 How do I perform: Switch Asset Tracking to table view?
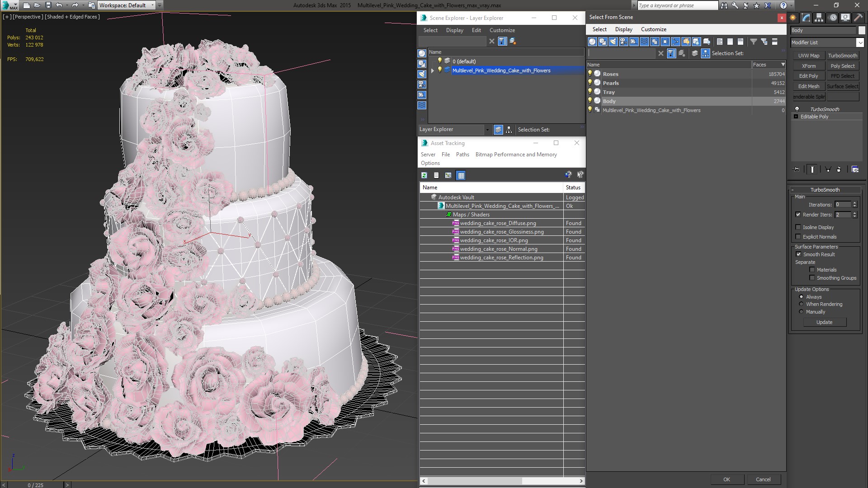pyautogui.click(x=461, y=175)
